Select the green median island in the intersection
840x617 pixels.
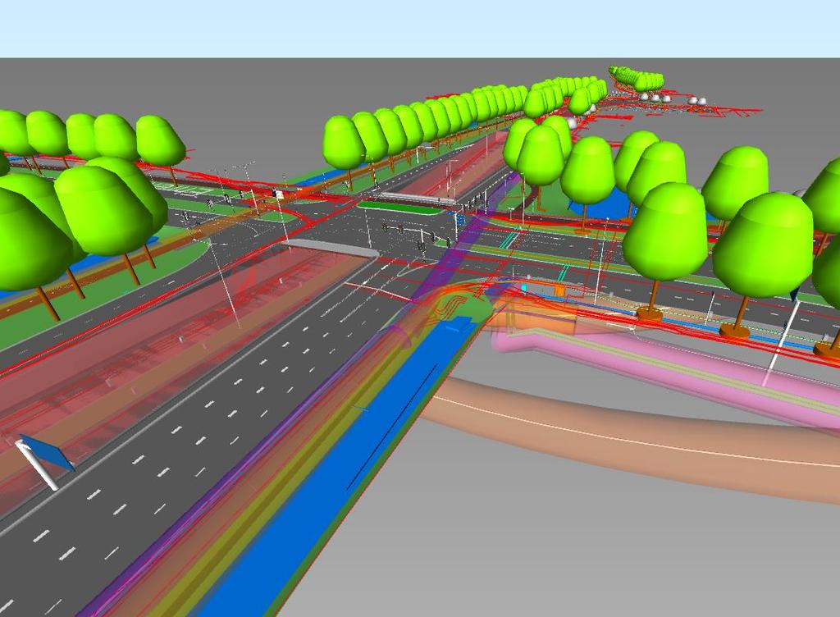click(399, 207)
